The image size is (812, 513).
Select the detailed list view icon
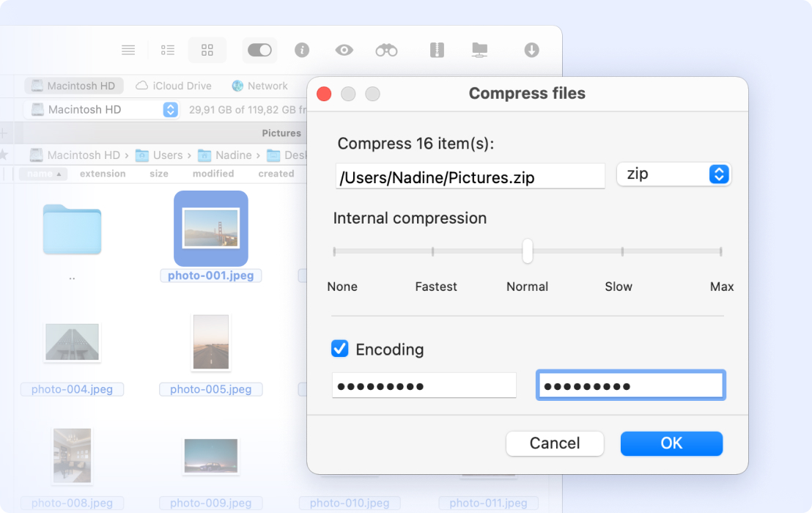pos(167,50)
